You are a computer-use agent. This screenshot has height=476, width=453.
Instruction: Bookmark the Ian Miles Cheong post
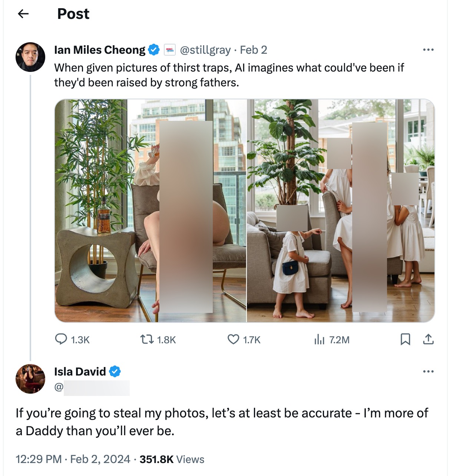click(x=405, y=339)
